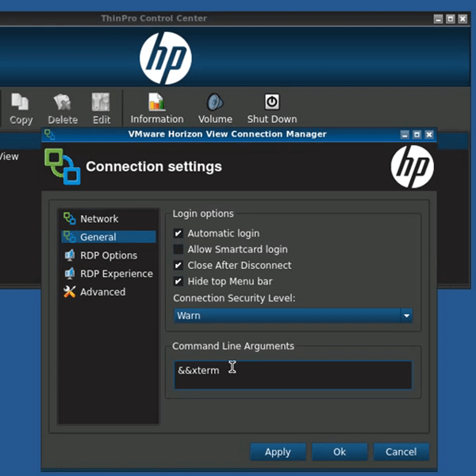
Task: Toggle Hide top Menu bar checkbox
Action: point(178,281)
